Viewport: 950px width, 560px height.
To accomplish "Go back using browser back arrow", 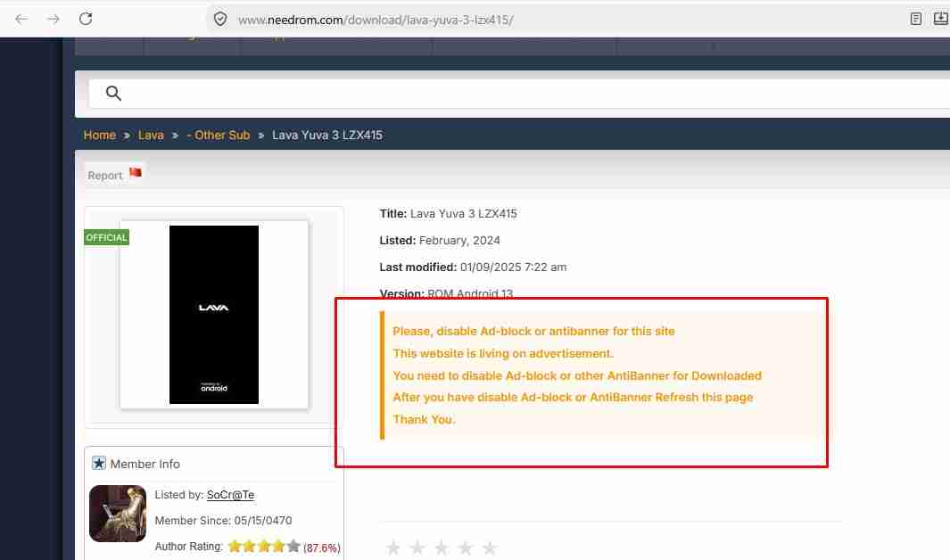I will click(21, 20).
